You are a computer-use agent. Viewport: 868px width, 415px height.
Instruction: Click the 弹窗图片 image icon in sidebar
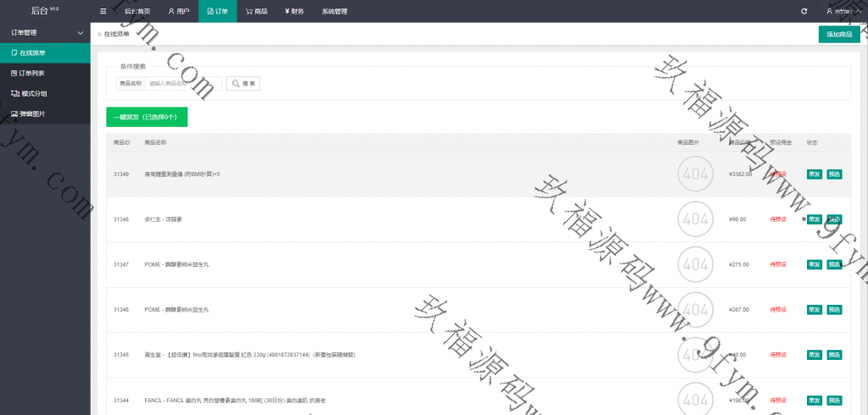click(14, 113)
